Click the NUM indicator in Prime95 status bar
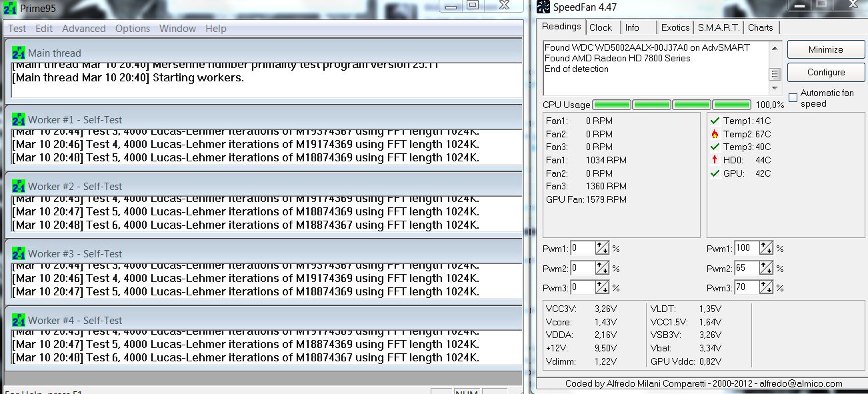The image size is (868, 394). point(467,391)
